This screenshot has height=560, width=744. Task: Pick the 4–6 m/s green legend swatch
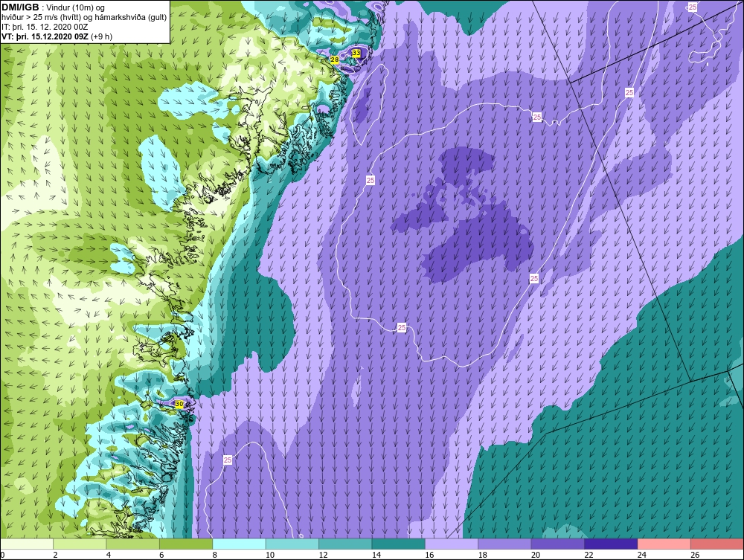pyautogui.click(x=133, y=544)
